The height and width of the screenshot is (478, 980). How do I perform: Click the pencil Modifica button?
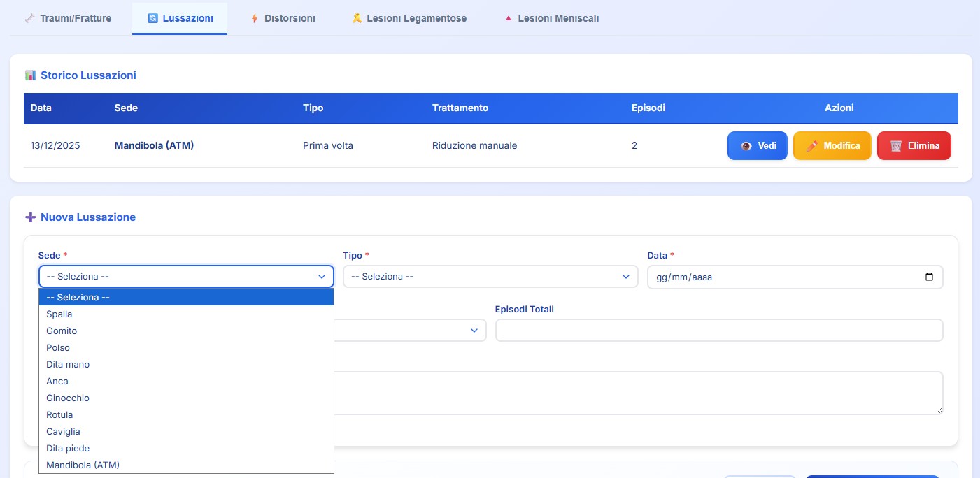[x=832, y=146]
